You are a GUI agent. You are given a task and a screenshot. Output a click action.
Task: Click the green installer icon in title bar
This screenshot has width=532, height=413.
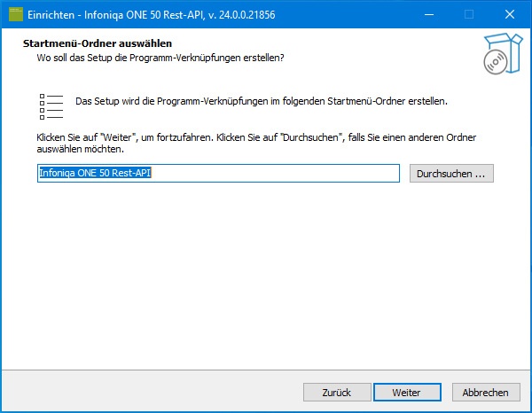(16, 14)
